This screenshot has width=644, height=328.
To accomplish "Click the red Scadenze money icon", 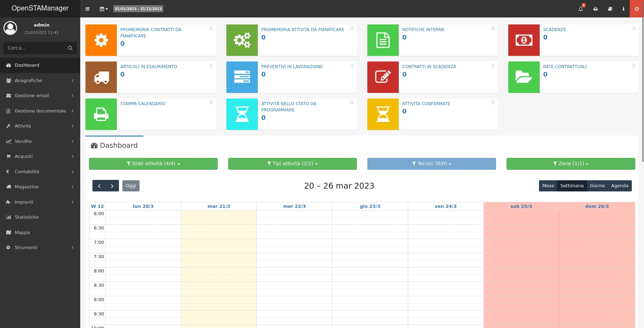I will [x=524, y=40].
